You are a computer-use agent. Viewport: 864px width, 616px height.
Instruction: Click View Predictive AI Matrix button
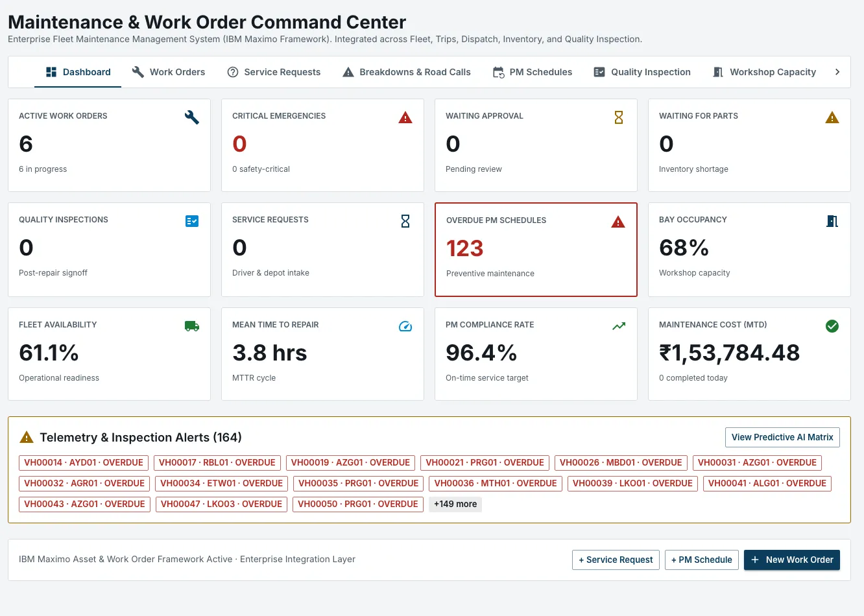pos(782,437)
